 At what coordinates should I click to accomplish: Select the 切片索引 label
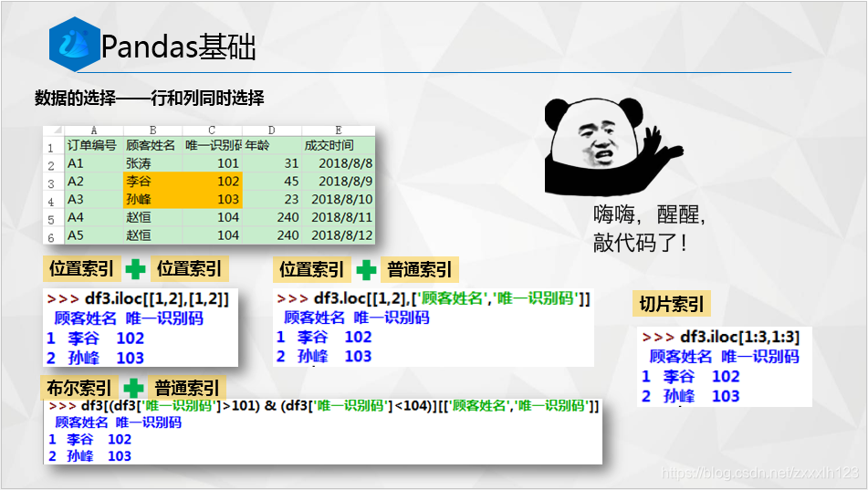pos(672,304)
